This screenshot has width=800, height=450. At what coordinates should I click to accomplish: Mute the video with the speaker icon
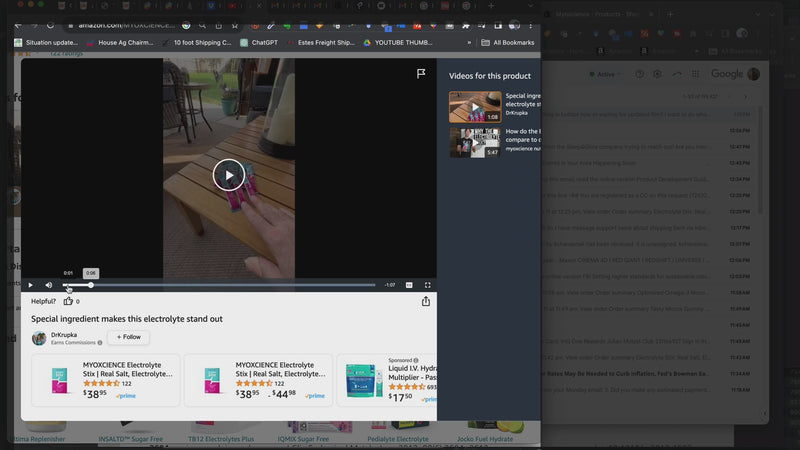point(48,285)
